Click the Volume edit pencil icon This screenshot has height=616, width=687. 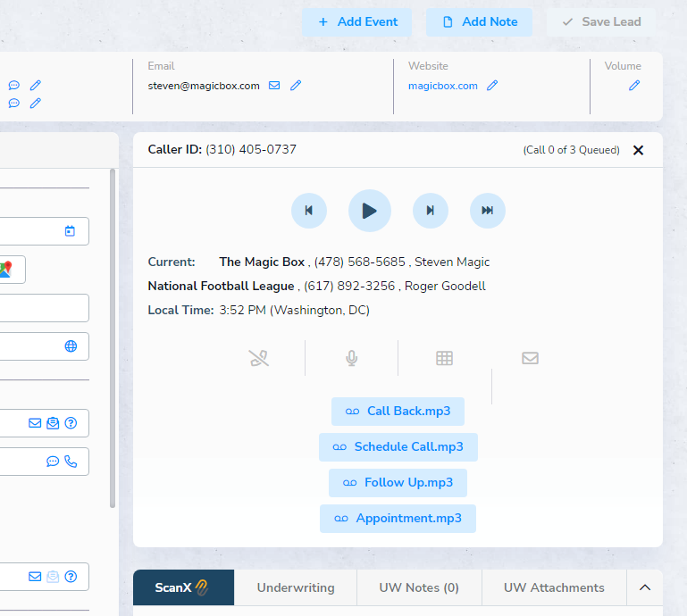coord(634,86)
